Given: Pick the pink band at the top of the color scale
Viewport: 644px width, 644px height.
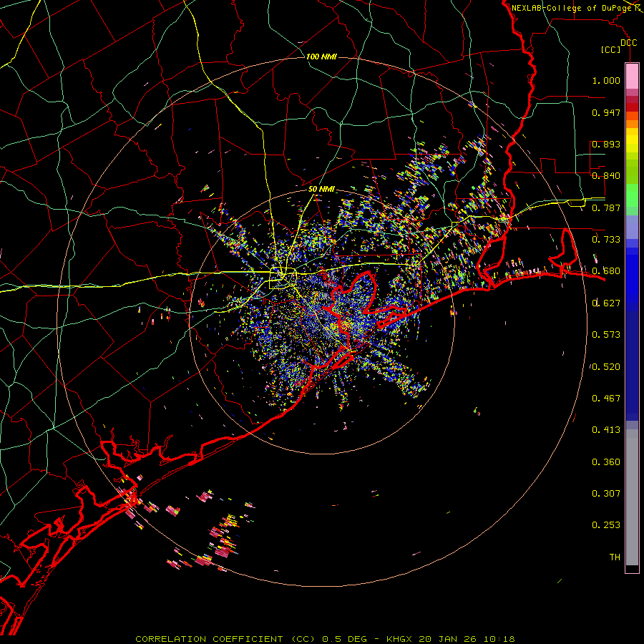Looking at the screenshot, I should click(x=632, y=77).
